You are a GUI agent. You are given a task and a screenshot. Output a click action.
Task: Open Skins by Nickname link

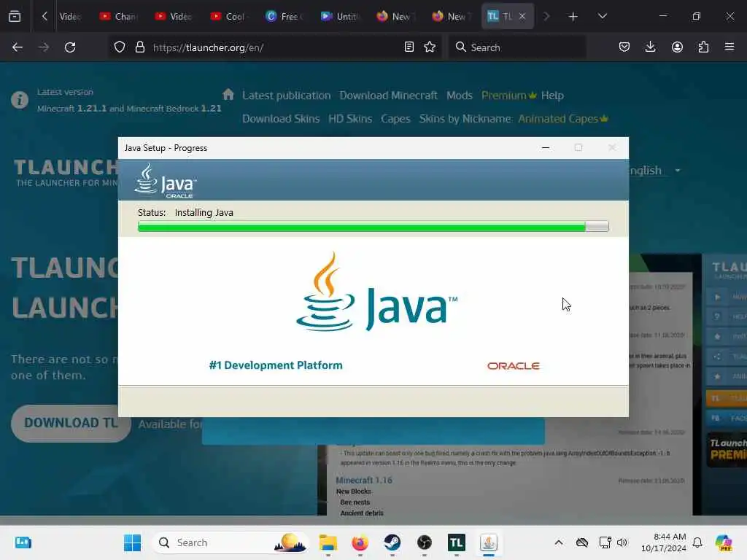[465, 119]
